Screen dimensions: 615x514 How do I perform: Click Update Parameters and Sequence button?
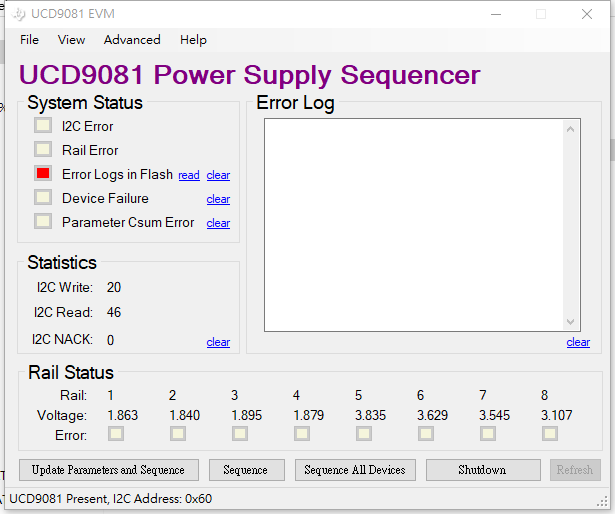pos(109,470)
